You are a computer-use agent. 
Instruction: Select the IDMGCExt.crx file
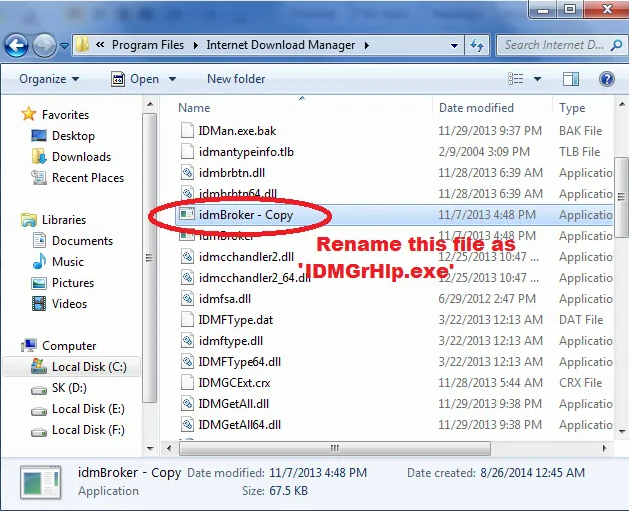coord(234,383)
